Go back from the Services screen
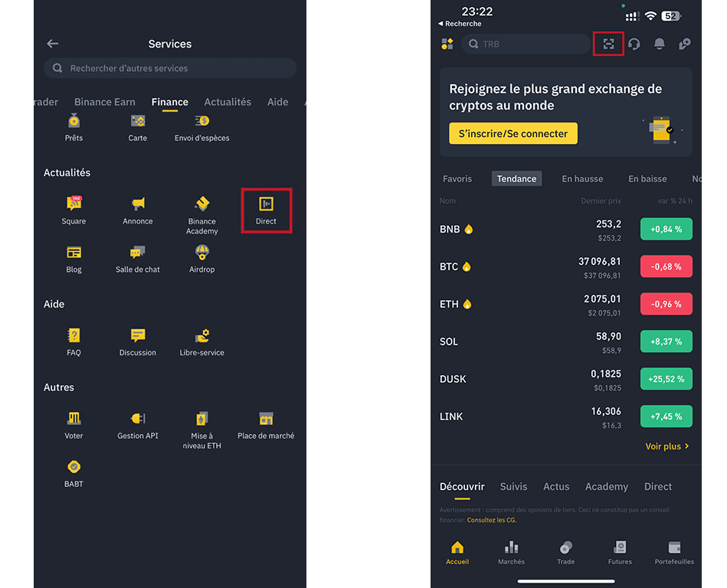This screenshot has width=727, height=588. coord(52,44)
